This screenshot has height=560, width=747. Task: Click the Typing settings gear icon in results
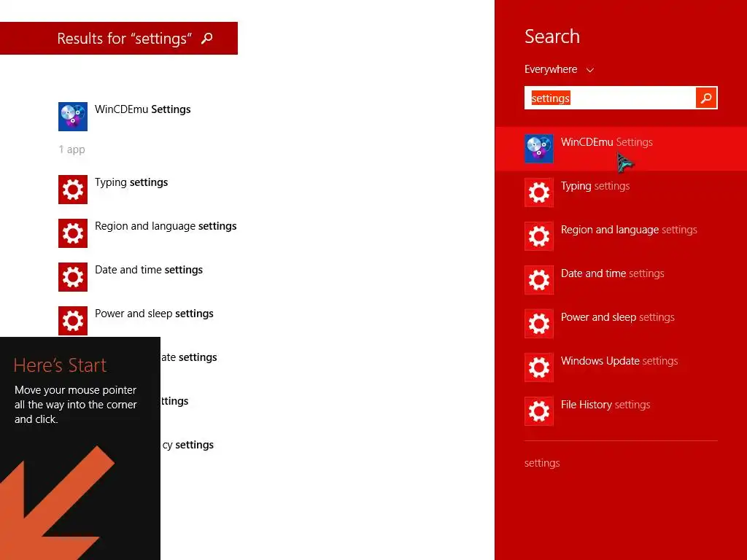click(x=73, y=190)
